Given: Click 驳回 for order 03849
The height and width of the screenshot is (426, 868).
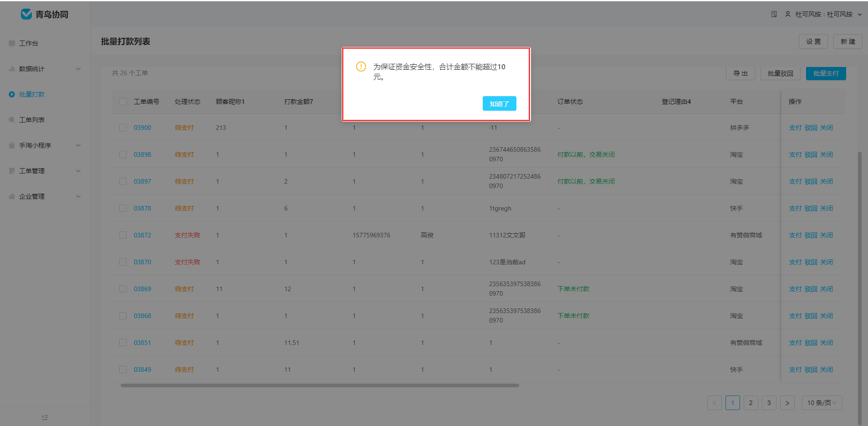Looking at the screenshot, I should [x=811, y=370].
